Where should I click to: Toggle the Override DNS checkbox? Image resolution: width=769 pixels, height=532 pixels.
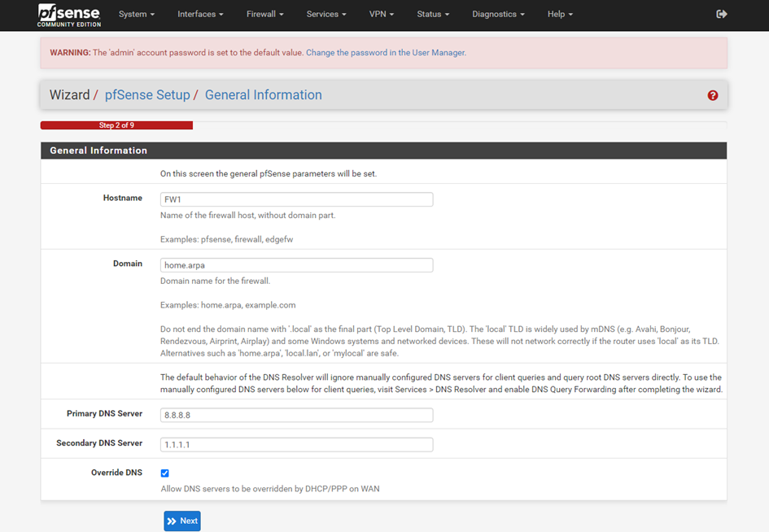[164, 473]
